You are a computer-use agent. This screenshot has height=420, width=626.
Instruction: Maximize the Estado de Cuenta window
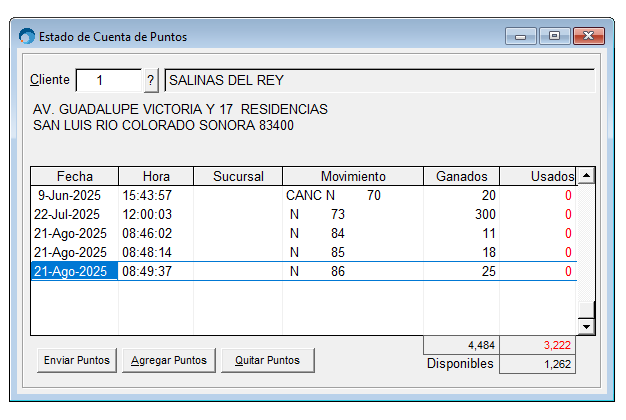click(554, 37)
